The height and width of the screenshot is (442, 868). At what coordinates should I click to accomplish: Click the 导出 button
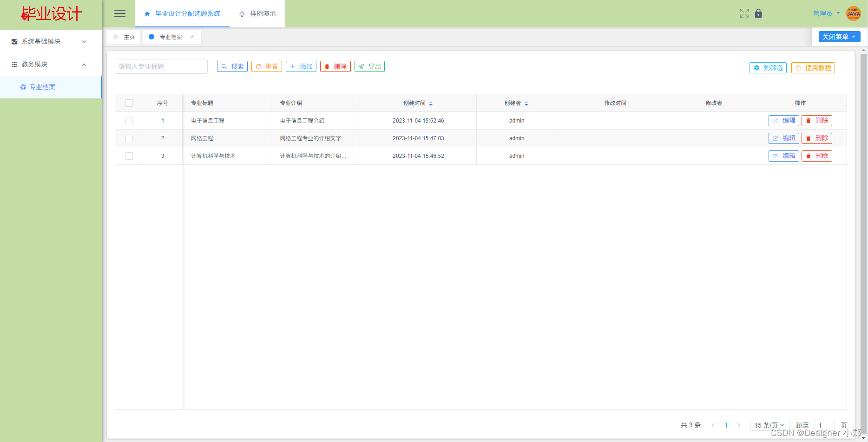(x=370, y=66)
